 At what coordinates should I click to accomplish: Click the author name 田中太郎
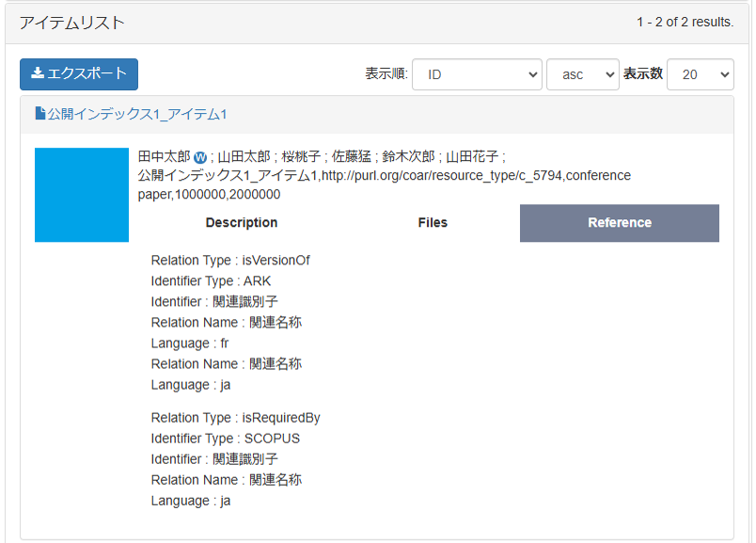164,156
